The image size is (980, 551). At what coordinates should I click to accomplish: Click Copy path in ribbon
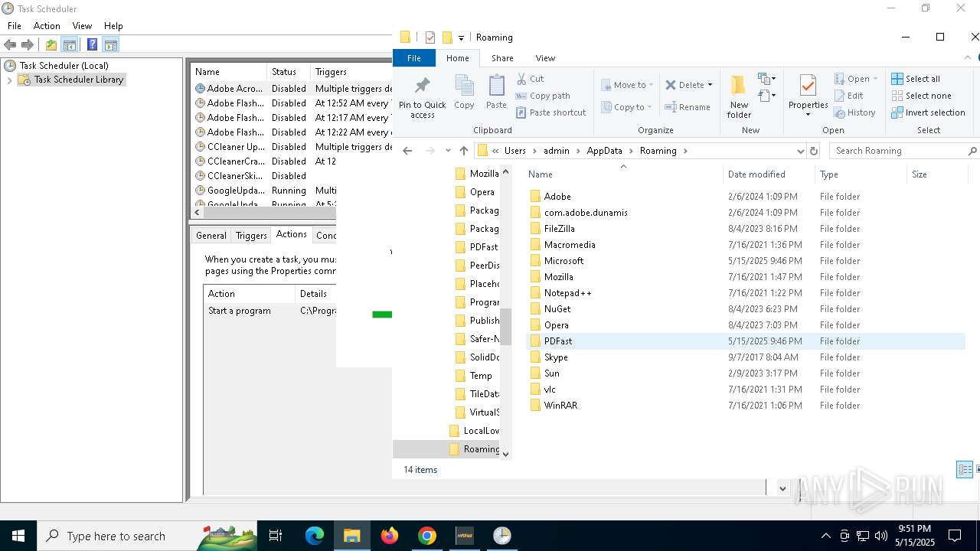(543, 96)
